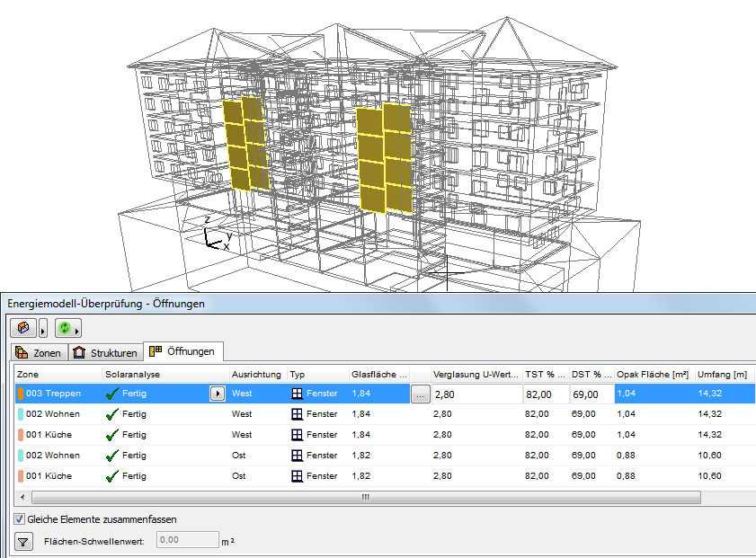Image resolution: width=756 pixels, height=558 pixels.
Task: Click the filter funnel icon
Action: point(24,541)
